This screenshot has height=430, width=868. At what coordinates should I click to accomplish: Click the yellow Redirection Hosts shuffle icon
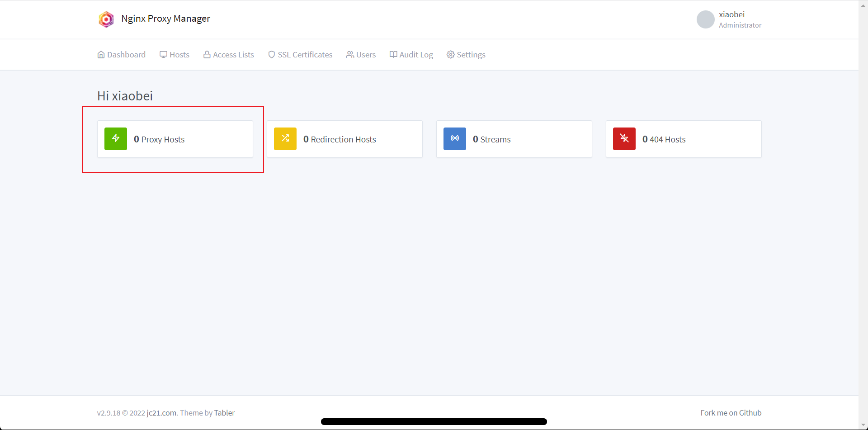(x=285, y=139)
